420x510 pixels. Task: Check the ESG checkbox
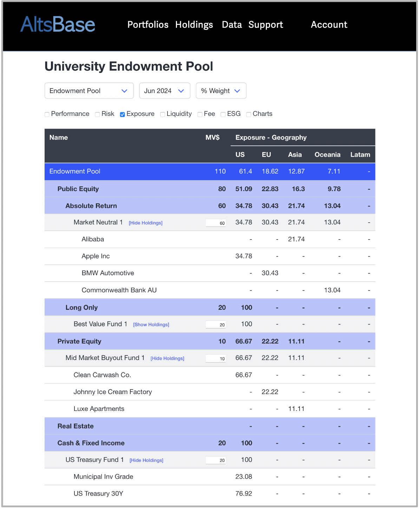coord(223,115)
